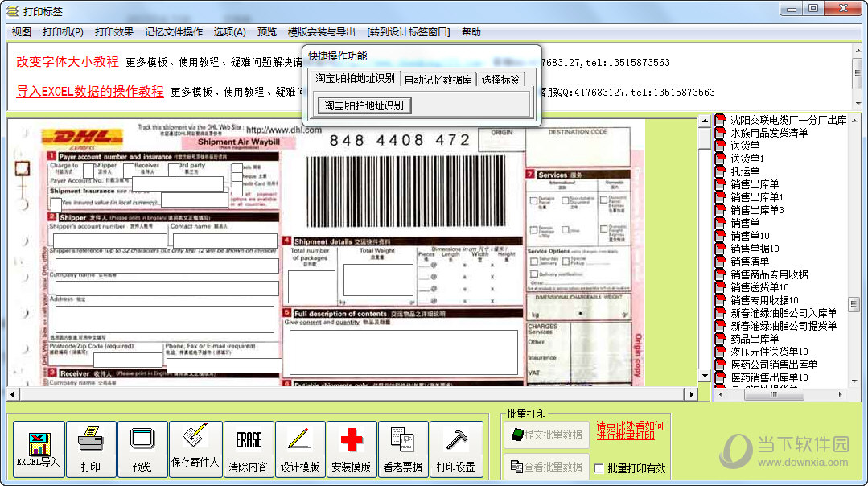
Task: Select template icon for 销售送货单10
Action: (x=721, y=287)
